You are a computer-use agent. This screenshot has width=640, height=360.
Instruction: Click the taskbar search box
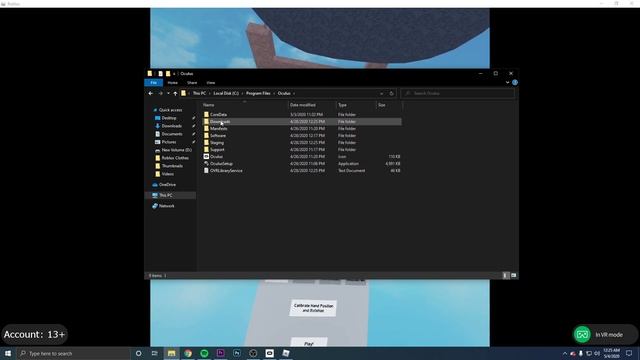point(73,353)
